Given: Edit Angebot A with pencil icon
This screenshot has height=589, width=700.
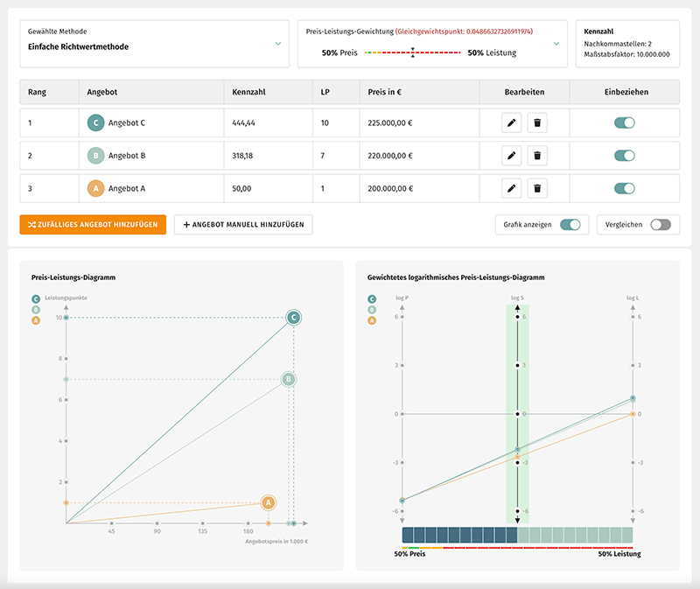Looking at the screenshot, I should tap(512, 188).
